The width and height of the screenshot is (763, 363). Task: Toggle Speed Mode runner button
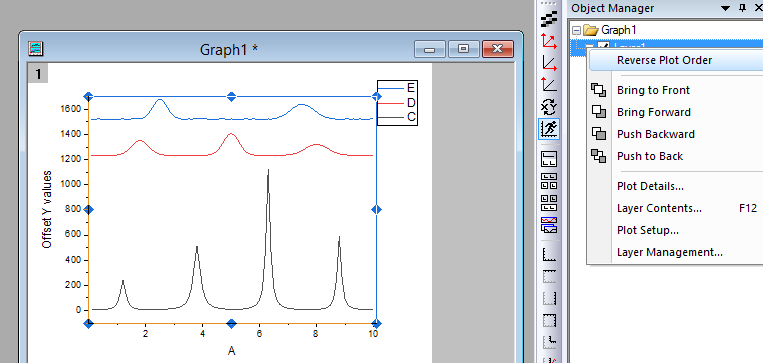pyautogui.click(x=549, y=129)
